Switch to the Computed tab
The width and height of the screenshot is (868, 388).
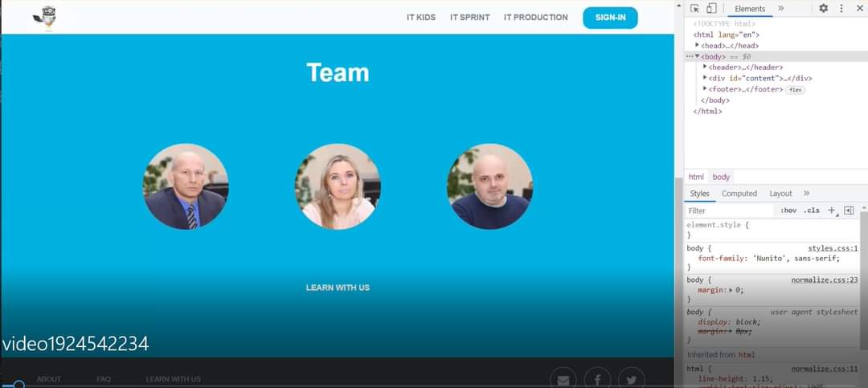[739, 193]
